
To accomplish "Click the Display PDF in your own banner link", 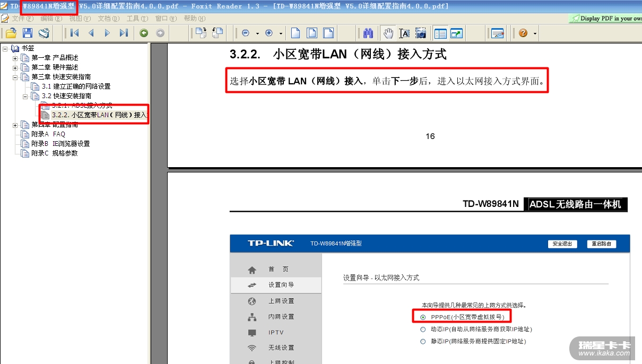I will point(605,18).
